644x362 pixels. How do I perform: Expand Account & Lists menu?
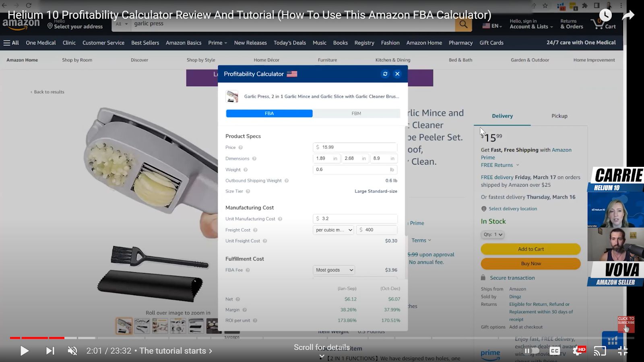click(x=531, y=24)
